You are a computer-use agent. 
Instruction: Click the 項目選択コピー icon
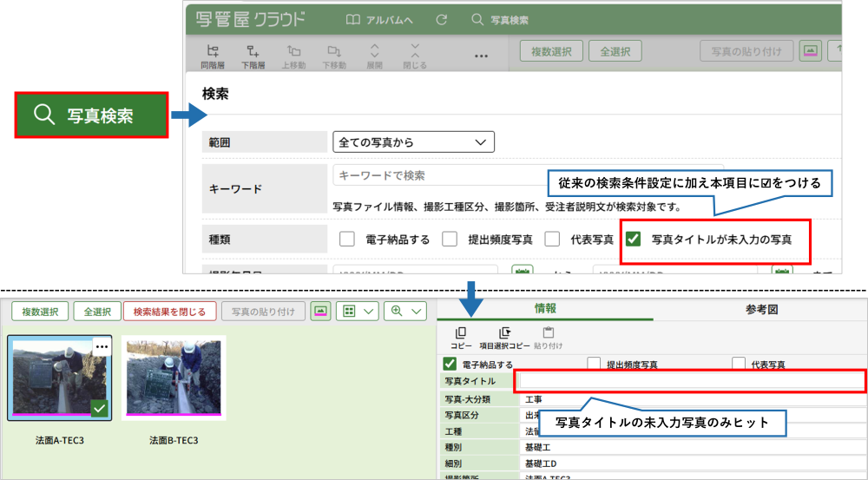[504, 332]
